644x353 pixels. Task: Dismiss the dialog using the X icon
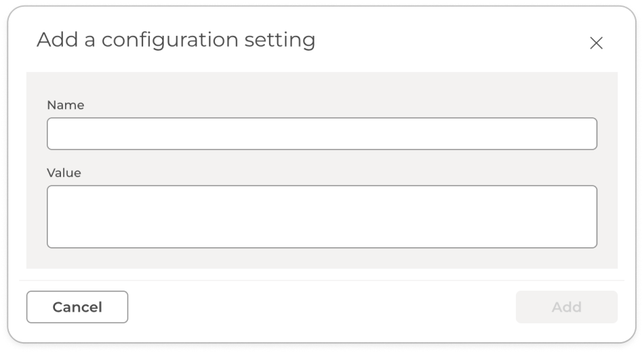point(596,43)
